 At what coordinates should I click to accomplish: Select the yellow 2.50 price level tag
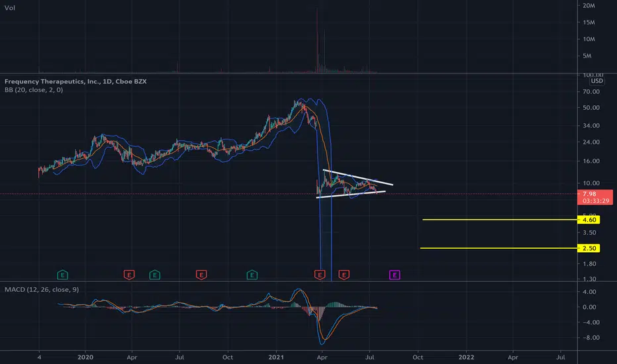(x=589, y=248)
